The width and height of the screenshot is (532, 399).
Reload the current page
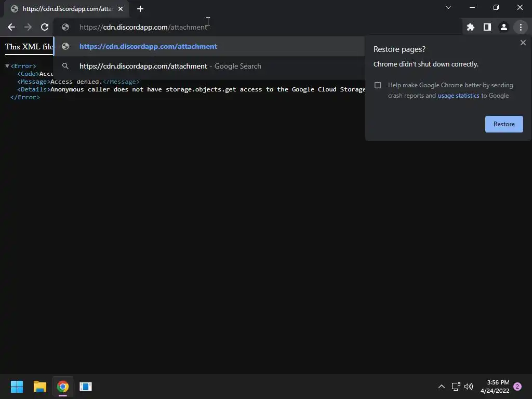pyautogui.click(x=45, y=27)
